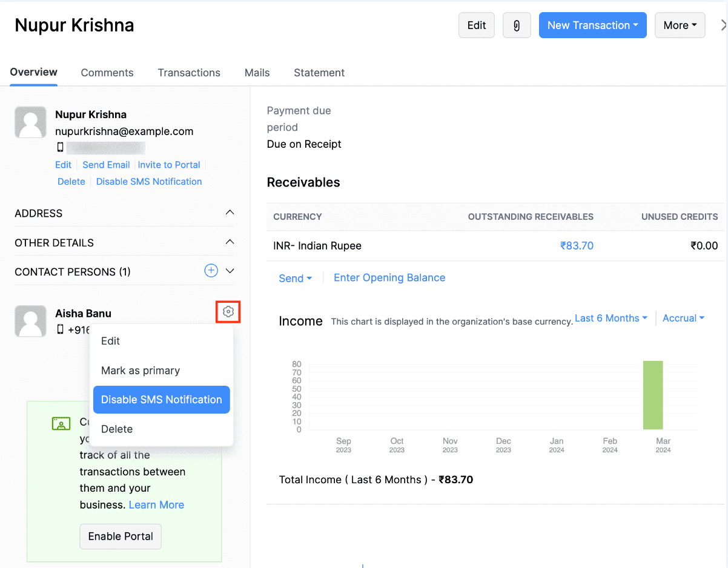Click Aisha Banu's avatar image
The width and height of the screenshot is (728, 568).
pos(30,321)
